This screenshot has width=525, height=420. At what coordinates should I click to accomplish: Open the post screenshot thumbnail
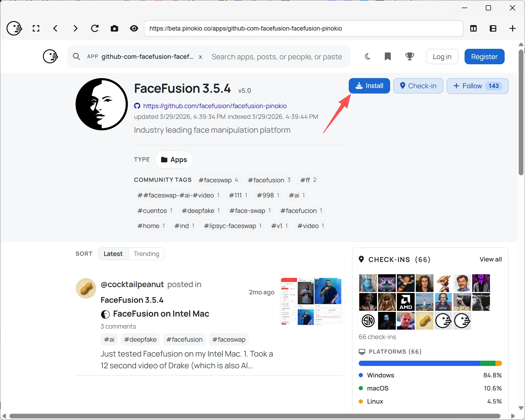click(311, 301)
